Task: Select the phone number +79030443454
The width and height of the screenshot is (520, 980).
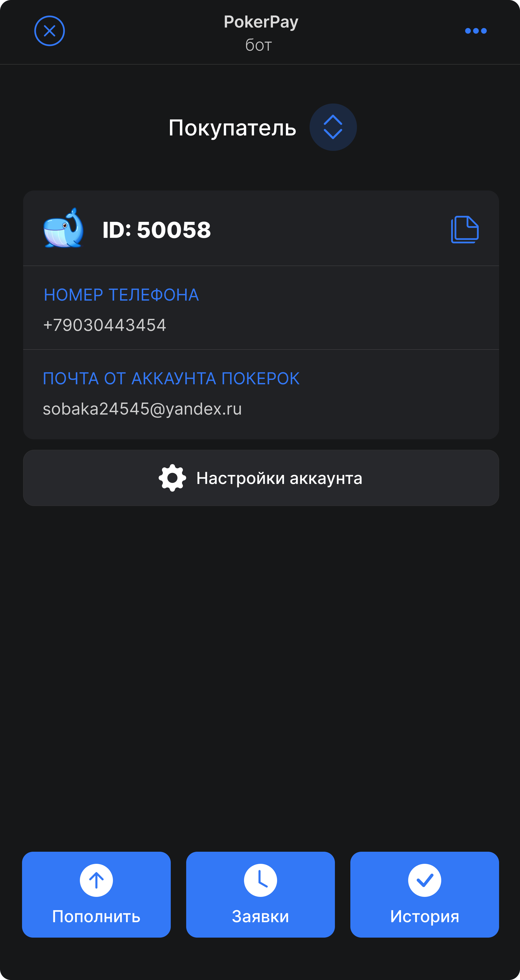Action: pos(105,325)
